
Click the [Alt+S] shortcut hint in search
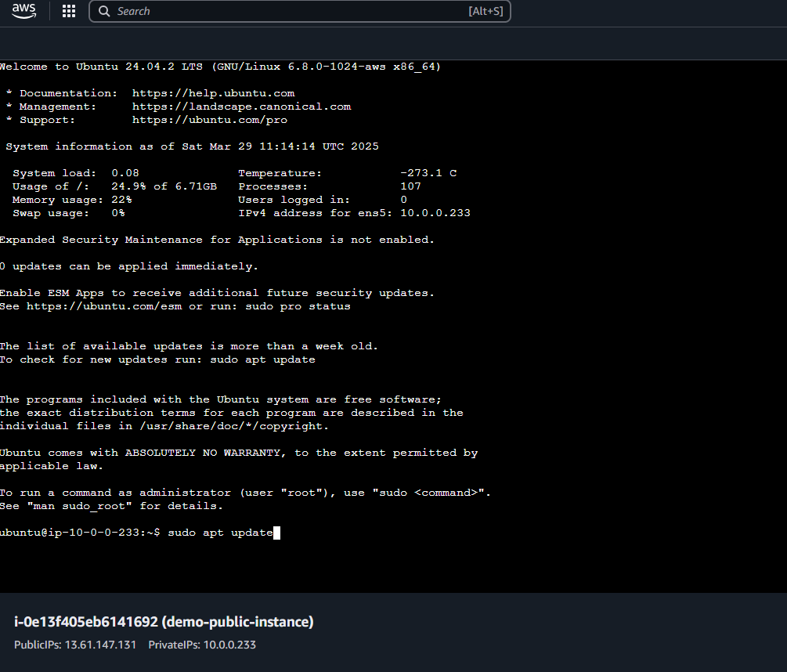click(486, 11)
